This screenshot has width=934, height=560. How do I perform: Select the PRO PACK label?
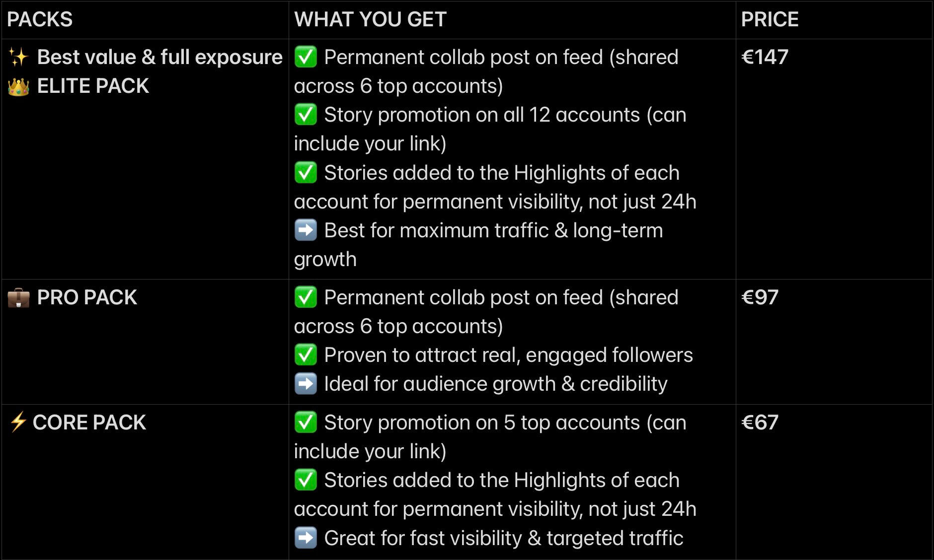[x=87, y=298]
